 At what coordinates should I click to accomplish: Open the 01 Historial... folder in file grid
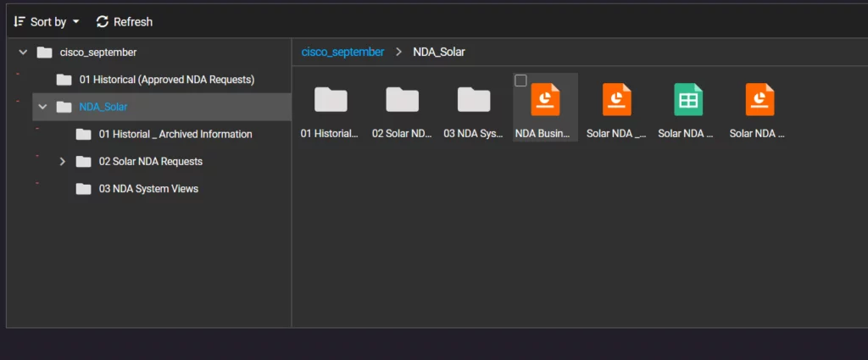[x=331, y=100]
